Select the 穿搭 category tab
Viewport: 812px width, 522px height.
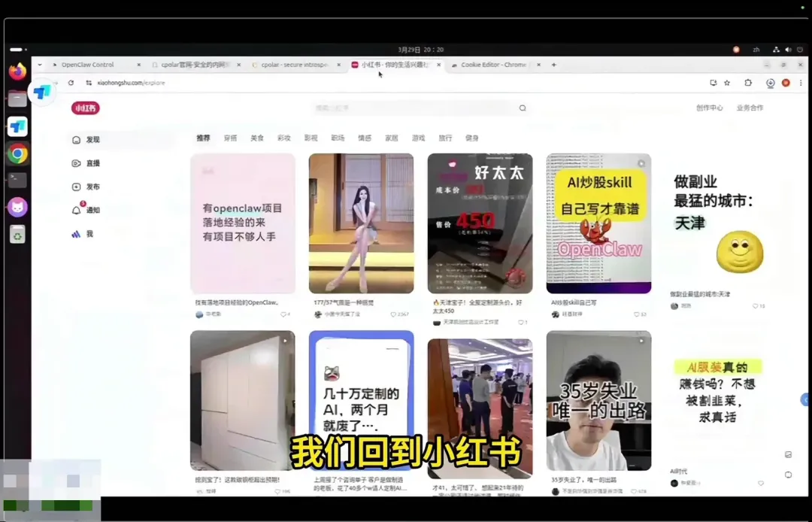click(231, 138)
